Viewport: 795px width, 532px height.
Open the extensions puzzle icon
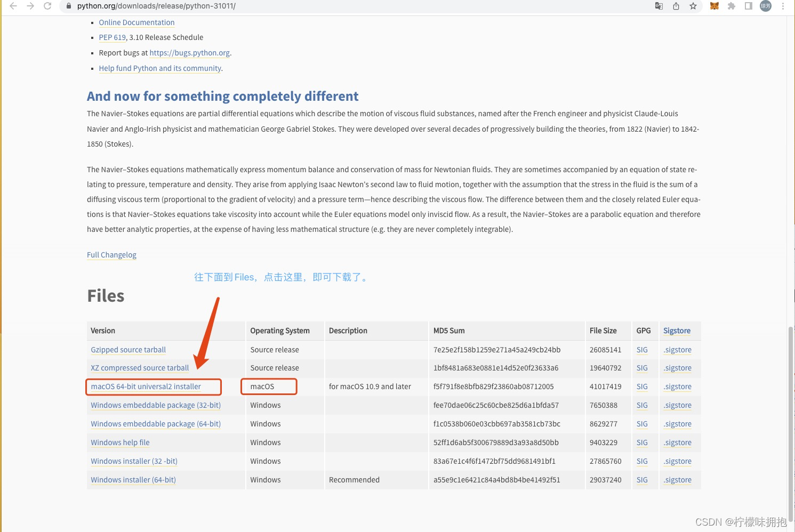tap(732, 6)
